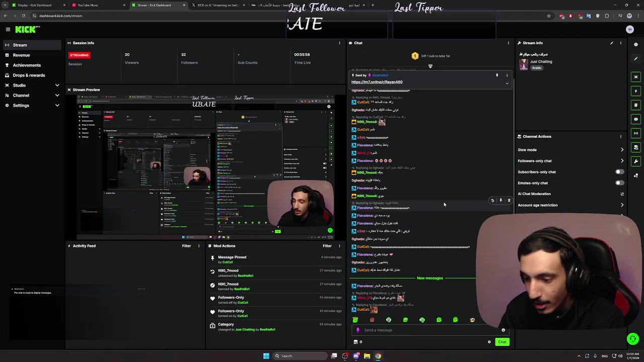Toggle stream preview panel icon in right rail
The height and width of the screenshot is (362, 644).
[636, 77]
